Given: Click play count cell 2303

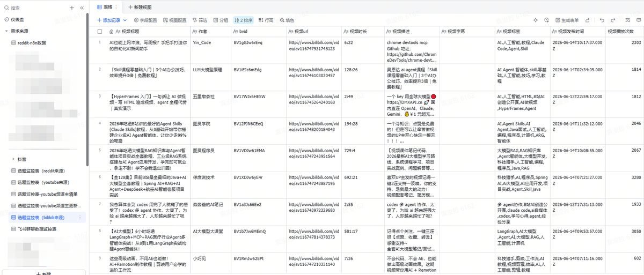Looking at the screenshot, I should (625, 50).
